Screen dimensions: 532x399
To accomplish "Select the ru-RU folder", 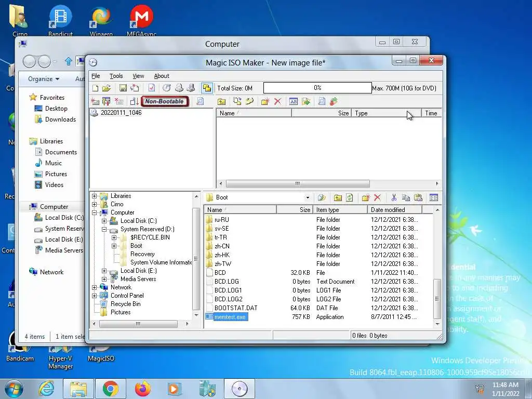I will 221,220.
